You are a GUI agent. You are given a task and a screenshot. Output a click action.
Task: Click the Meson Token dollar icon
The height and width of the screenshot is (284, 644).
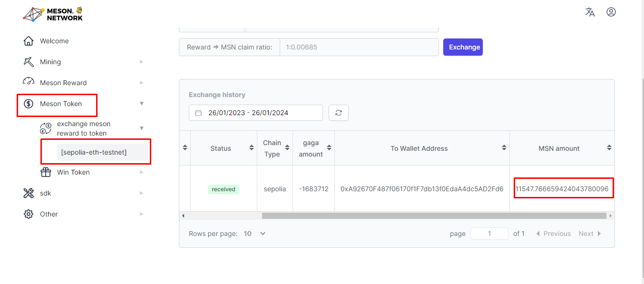pyautogui.click(x=29, y=104)
